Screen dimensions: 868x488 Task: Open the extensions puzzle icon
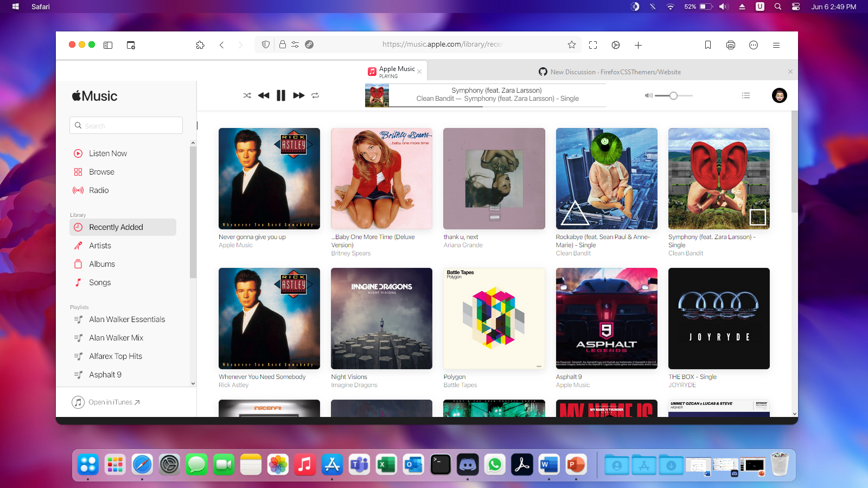(x=200, y=45)
